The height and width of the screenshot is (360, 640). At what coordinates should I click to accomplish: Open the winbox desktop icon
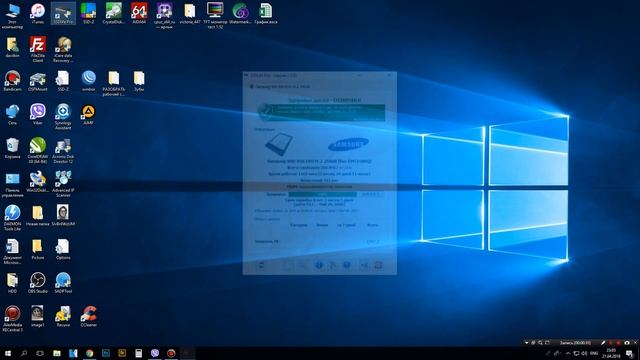(x=89, y=81)
